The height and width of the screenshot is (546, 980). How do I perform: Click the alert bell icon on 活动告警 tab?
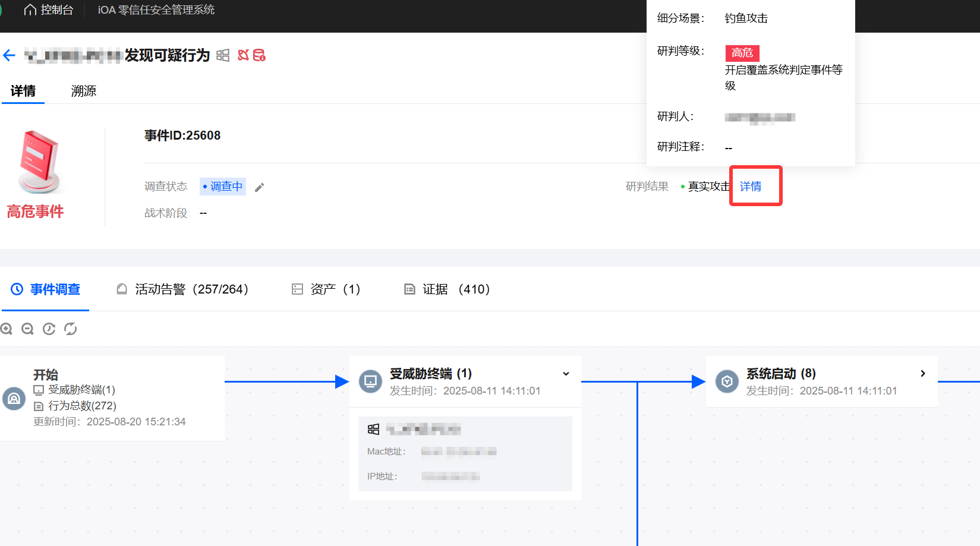pyautogui.click(x=122, y=289)
